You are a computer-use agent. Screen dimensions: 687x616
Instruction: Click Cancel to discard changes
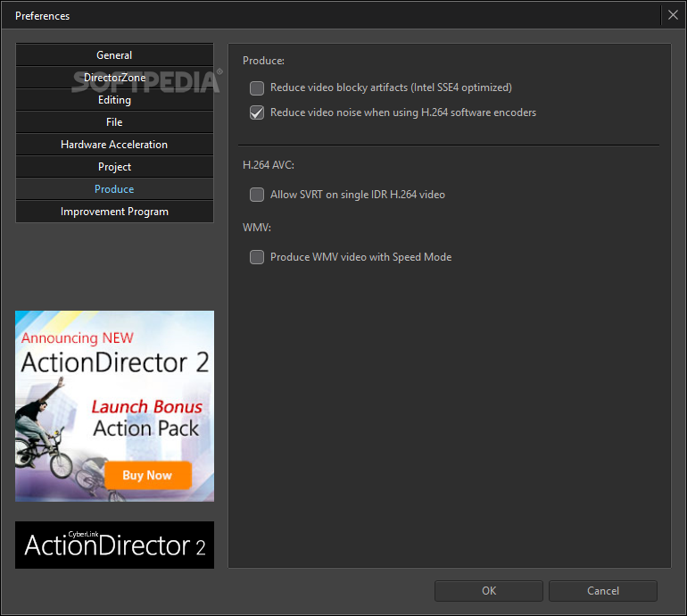[603, 591]
